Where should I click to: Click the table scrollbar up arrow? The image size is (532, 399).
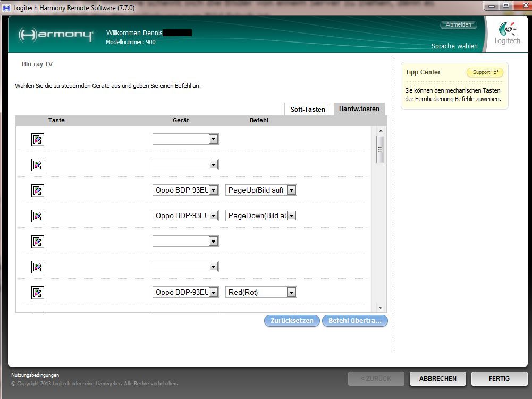coord(381,131)
